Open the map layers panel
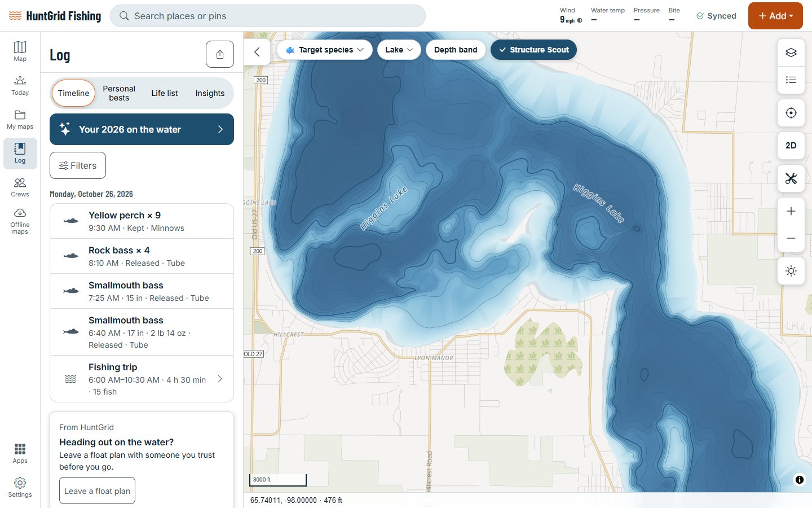 791,52
